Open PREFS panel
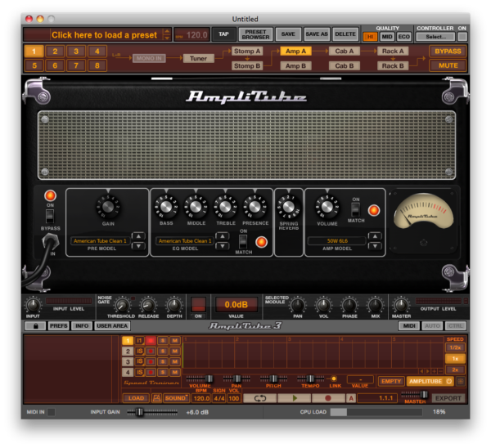This screenshot has height=448, width=491. pyautogui.click(x=59, y=326)
